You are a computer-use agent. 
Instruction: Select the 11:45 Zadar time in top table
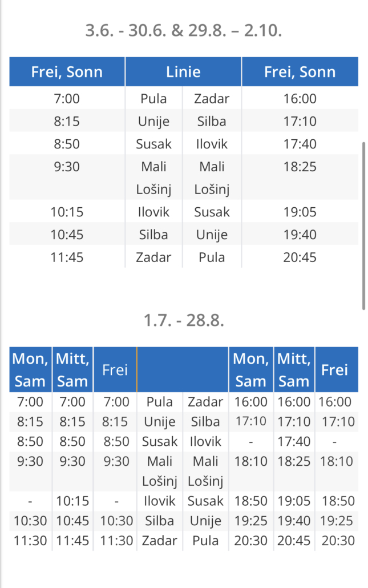click(67, 257)
